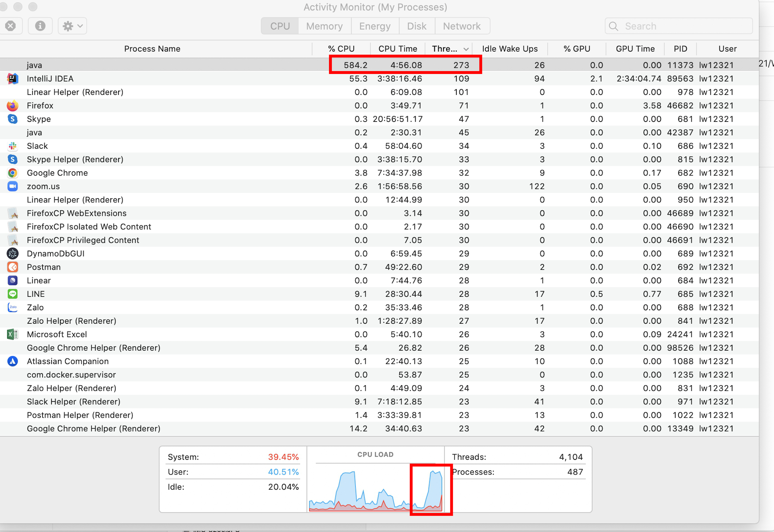Switch to the Energy tab
The height and width of the screenshot is (532, 774).
click(x=375, y=26)
